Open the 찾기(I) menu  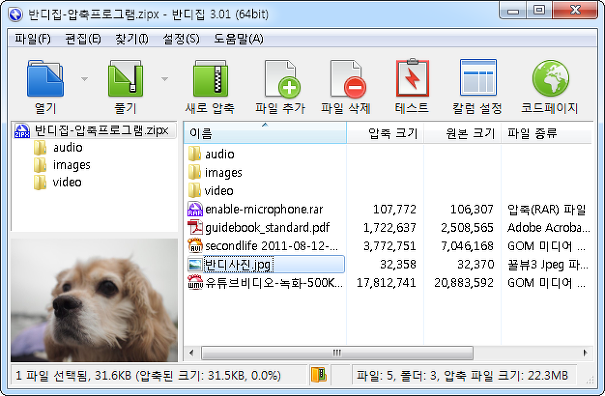point(132,39)
